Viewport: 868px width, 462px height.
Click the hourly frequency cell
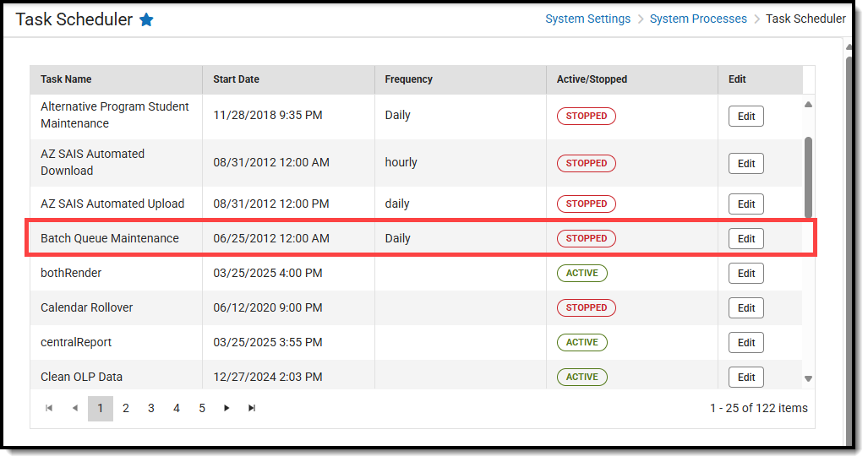click(401, 163)
